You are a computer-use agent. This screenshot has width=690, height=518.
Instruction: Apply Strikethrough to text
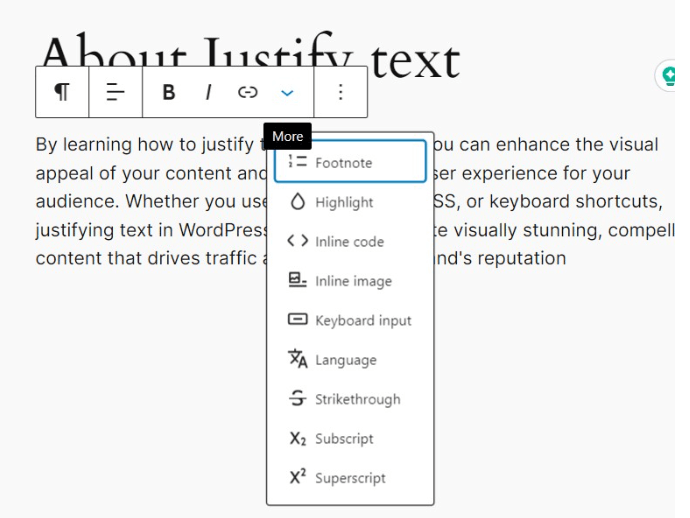[x=350, y=399]
